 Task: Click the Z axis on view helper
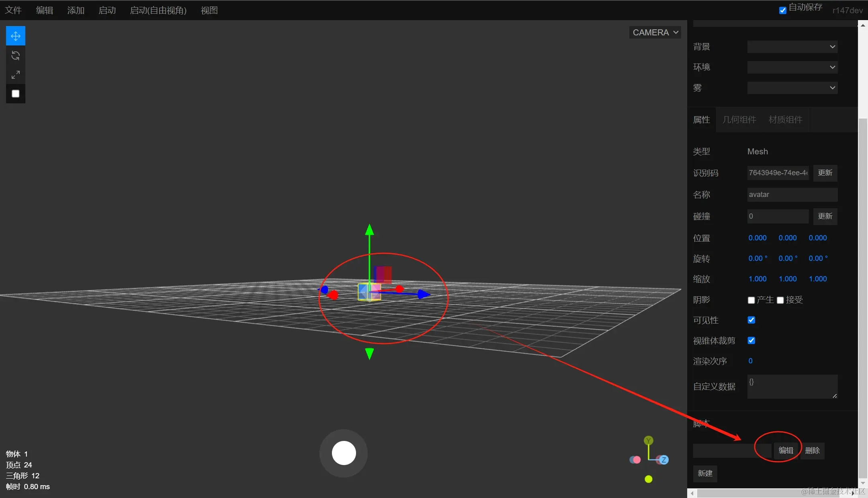coord(664,460)
